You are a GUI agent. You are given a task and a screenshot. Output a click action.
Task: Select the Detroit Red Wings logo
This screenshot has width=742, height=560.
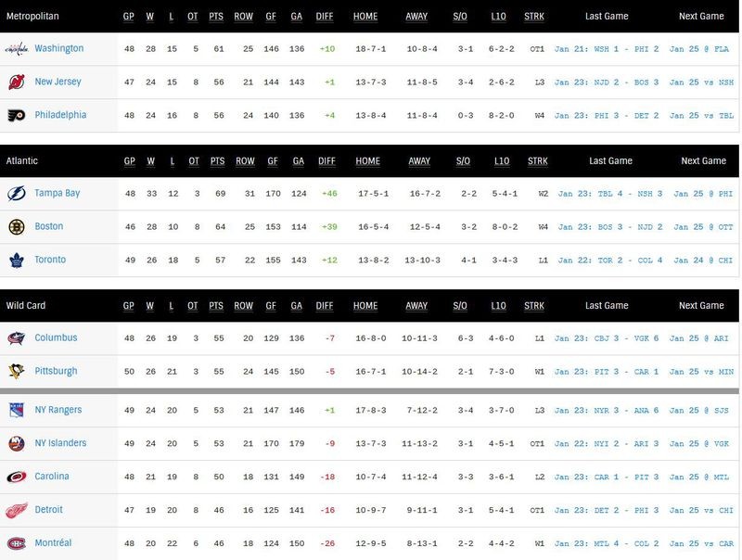tap(18, 509)
